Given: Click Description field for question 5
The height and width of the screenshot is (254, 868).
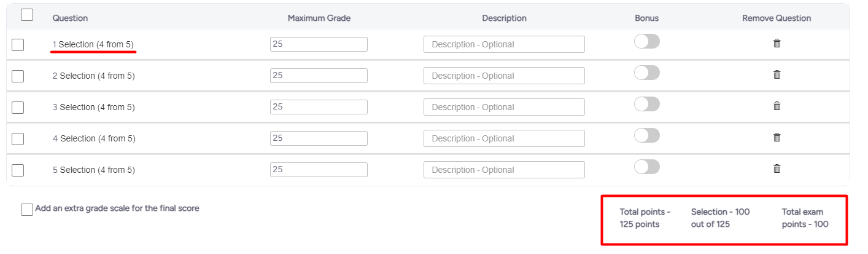Looking at the screenshot, I should pos(504,170).
